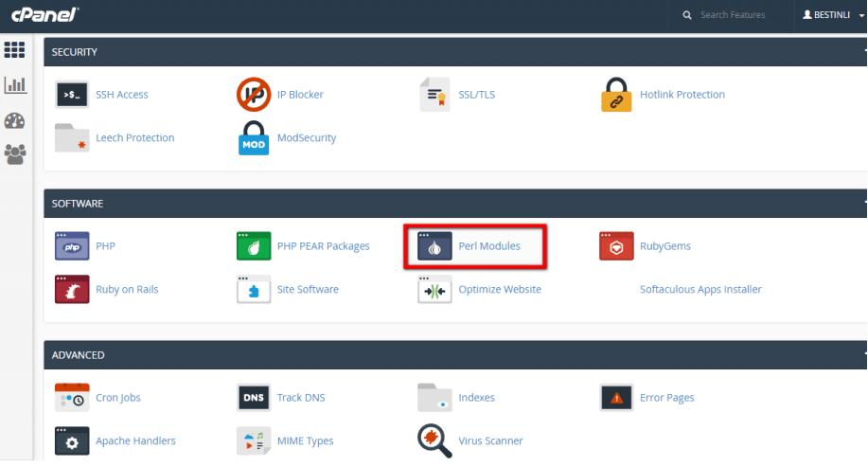Click the sidebar Dashboard gauge icon
Viewport: 868px width, 467px height.
14,120
